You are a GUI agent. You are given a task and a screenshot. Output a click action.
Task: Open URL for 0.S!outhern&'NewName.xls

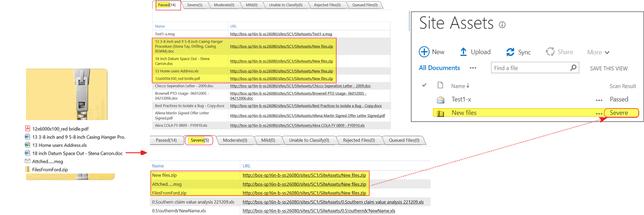tap(319, 211)
